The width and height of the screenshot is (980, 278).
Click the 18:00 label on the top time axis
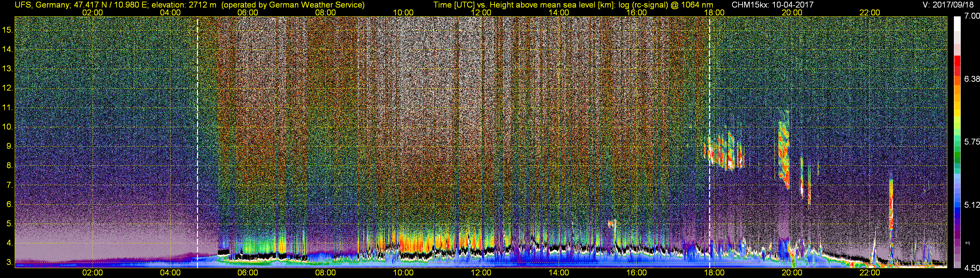[x=714, y=12]
